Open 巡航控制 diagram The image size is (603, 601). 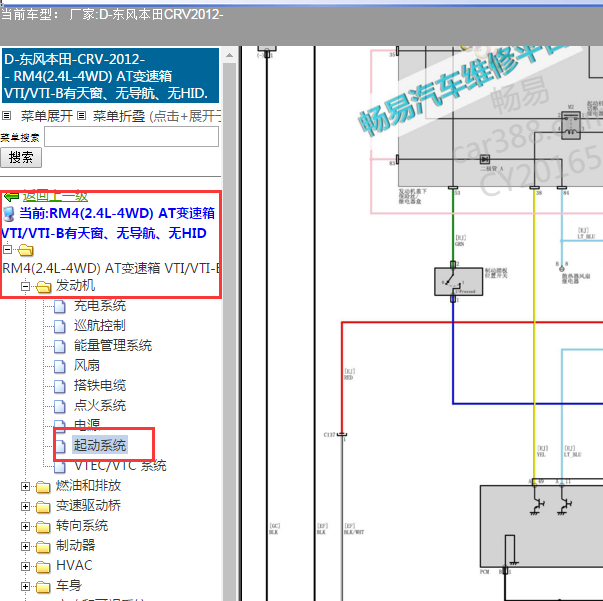tap(100, 326)
